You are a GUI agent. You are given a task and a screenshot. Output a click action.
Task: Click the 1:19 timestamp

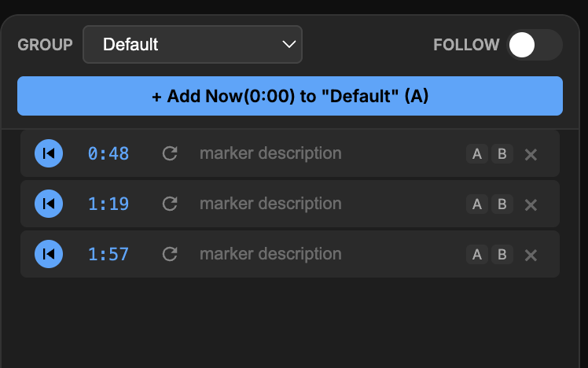[108, 204]
